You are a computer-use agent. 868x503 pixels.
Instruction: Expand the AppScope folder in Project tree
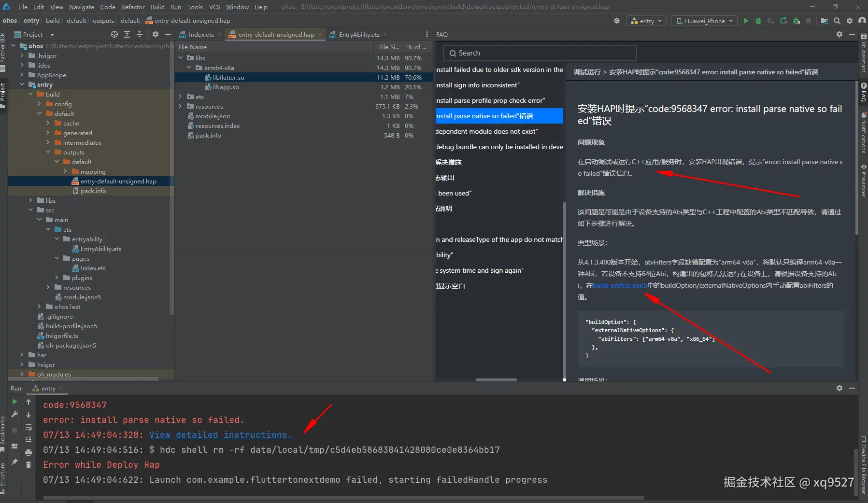(x=22, y=75)
